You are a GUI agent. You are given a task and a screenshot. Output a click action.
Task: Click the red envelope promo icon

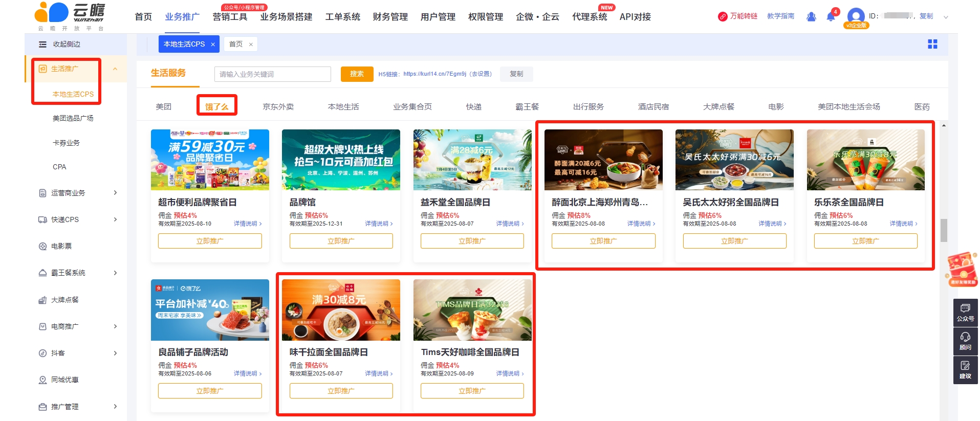962,269
